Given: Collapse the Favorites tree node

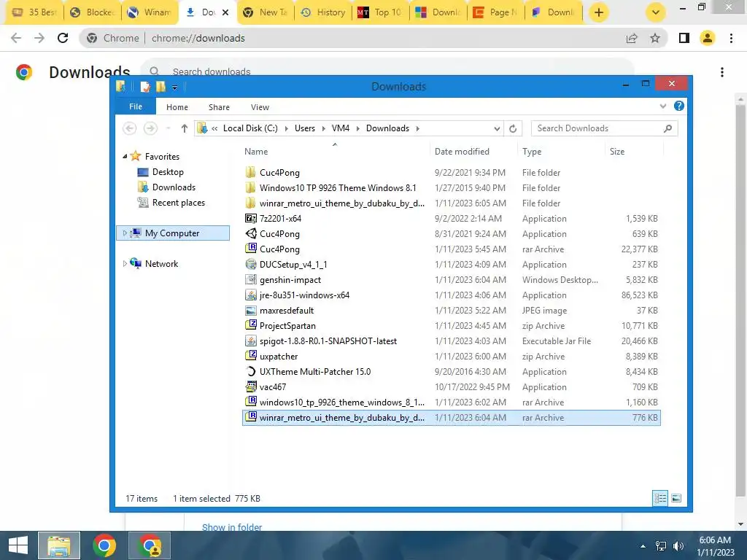Looking at the screenshot, I should tap(125, 156).
